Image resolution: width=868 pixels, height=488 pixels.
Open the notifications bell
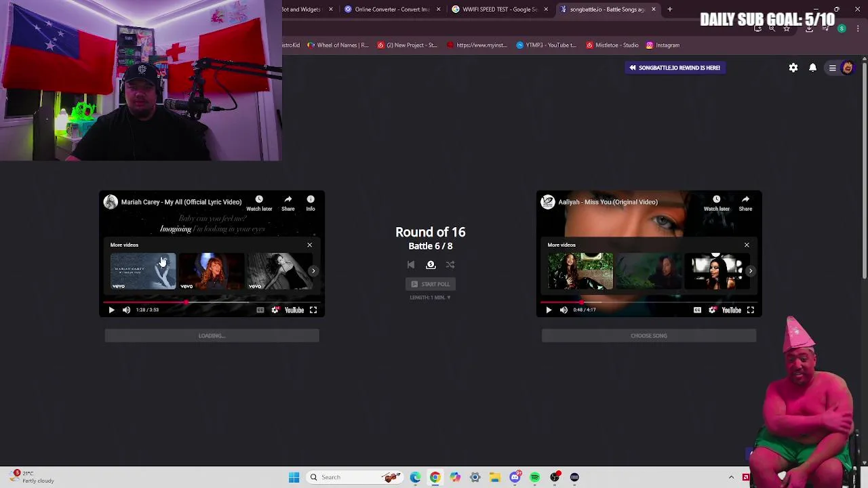pyautogui.click(x=812, y=68)
